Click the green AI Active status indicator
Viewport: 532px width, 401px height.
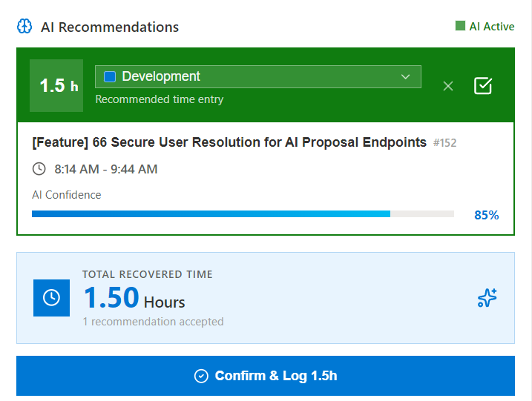coord(485,26)
